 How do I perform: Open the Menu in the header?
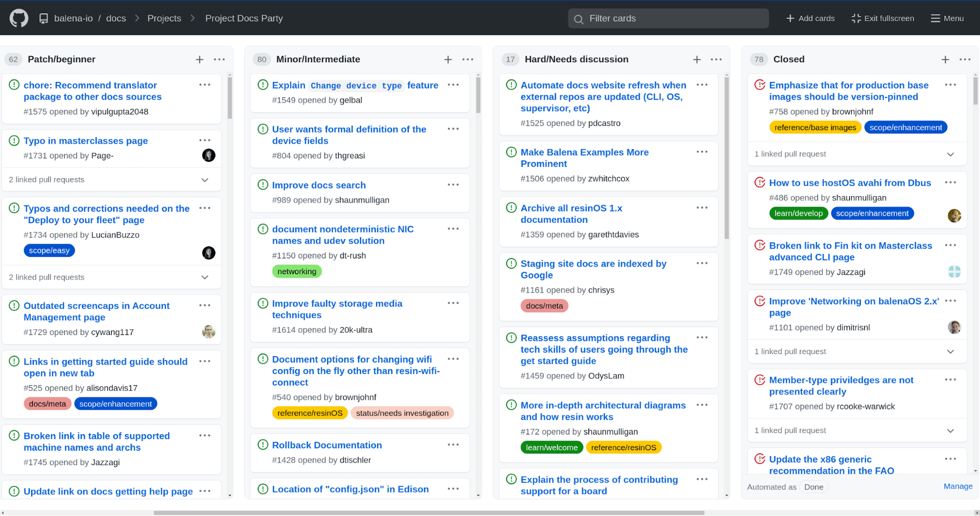[947, 18]
